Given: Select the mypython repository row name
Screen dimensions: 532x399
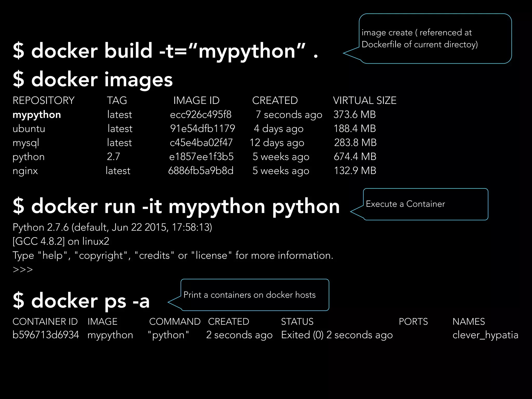Looking at the screenshot, I should click(37, 115).
